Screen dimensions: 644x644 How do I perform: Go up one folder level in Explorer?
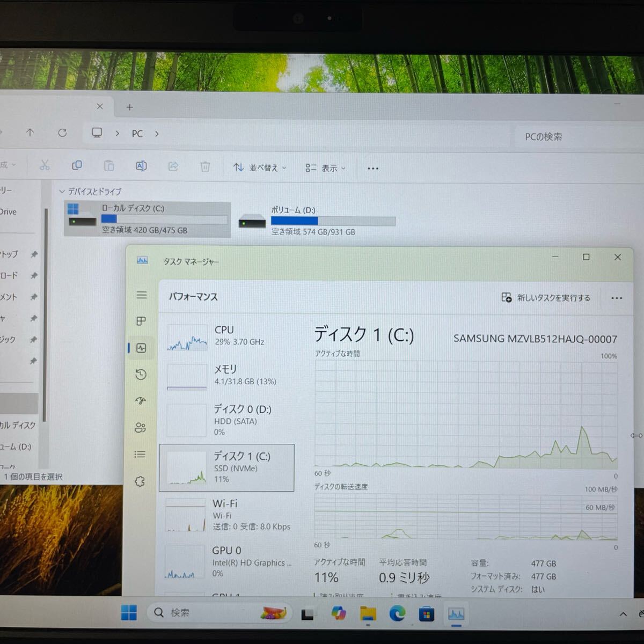coord(30,133)
